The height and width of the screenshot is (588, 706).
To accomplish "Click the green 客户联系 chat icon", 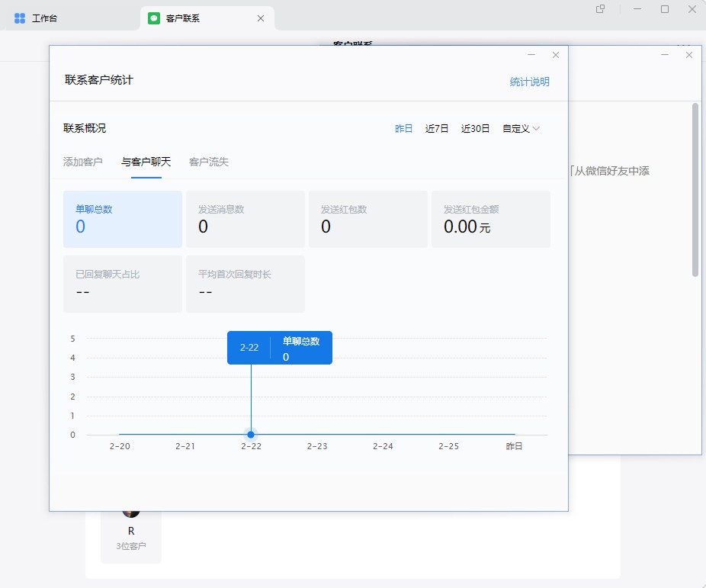I will pyautogui.click(x=154, y=18).
